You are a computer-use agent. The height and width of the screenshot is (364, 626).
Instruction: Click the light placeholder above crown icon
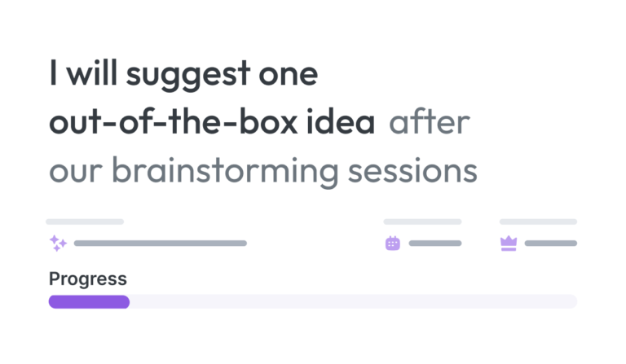(x=538, y=221)
